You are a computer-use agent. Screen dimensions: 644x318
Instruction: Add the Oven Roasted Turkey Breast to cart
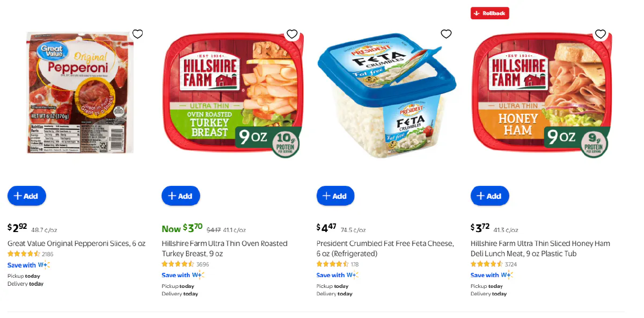(180, 196)
